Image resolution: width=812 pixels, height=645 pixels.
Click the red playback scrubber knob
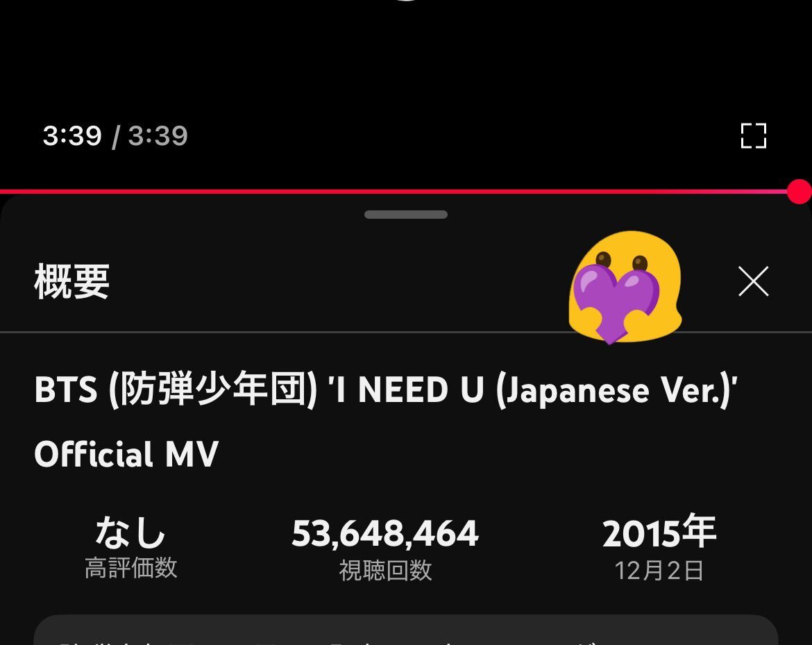(800, 192)
